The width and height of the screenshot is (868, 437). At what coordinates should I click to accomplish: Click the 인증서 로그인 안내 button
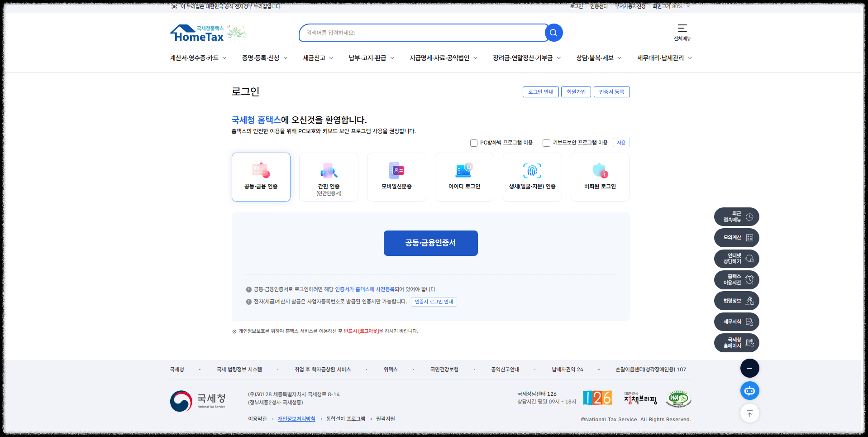click(x=434, y=302)
